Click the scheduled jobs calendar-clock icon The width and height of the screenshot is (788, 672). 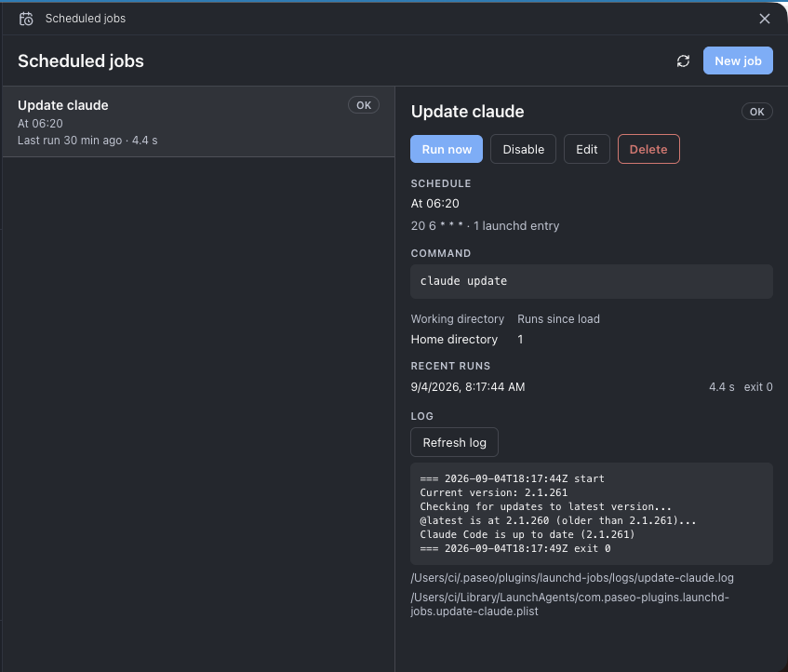coord(26,19)
